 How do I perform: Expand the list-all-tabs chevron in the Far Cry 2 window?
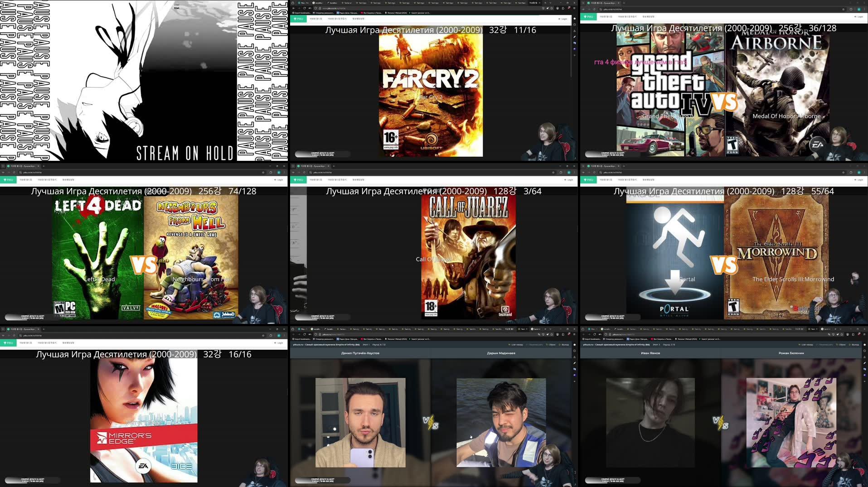550,3
